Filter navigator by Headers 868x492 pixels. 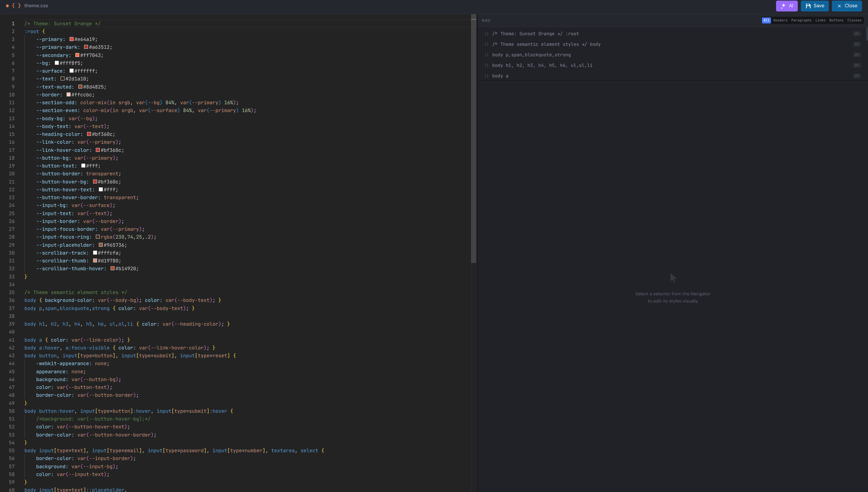pyautogui.click(x=780, y=20)
